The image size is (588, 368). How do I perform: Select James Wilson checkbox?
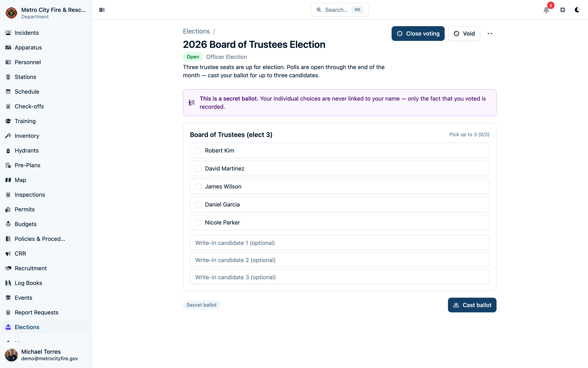[x=198, y=186]
